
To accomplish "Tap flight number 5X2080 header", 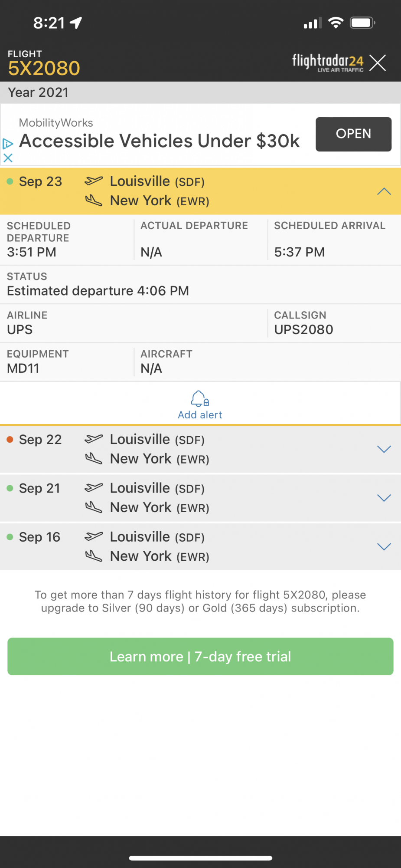I will click(44, 68).
